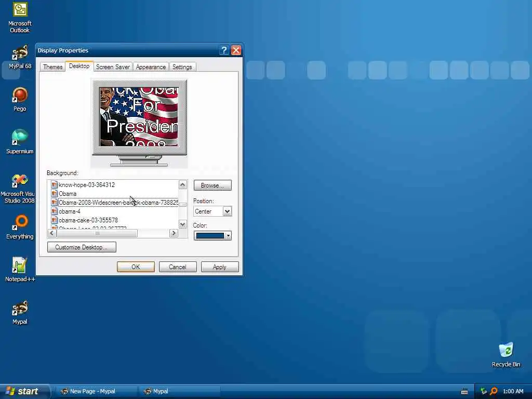Click the file icon beside know-hope-03-364312

54,184
